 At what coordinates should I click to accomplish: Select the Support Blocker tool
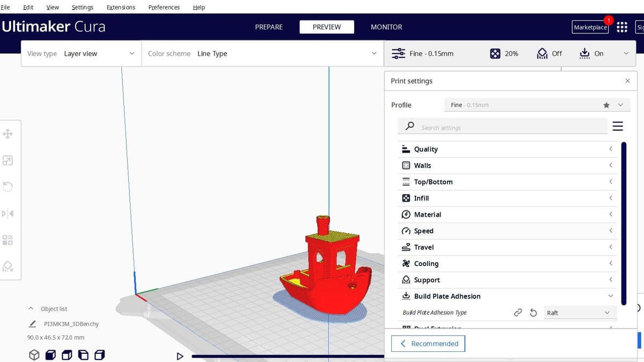8,267
